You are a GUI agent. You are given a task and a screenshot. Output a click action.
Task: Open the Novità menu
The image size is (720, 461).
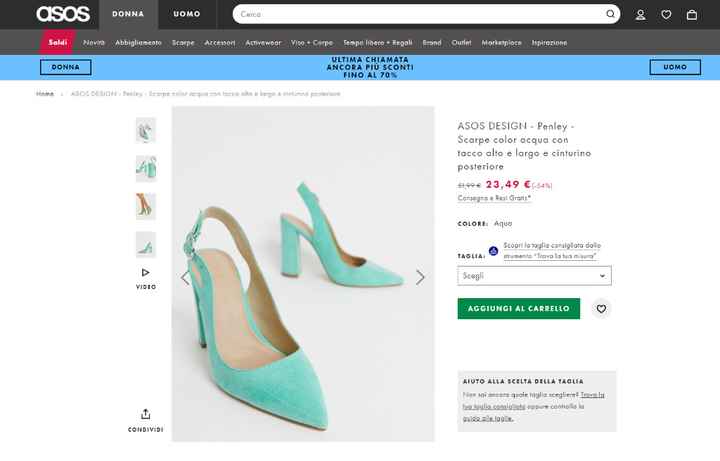point(94,43)
